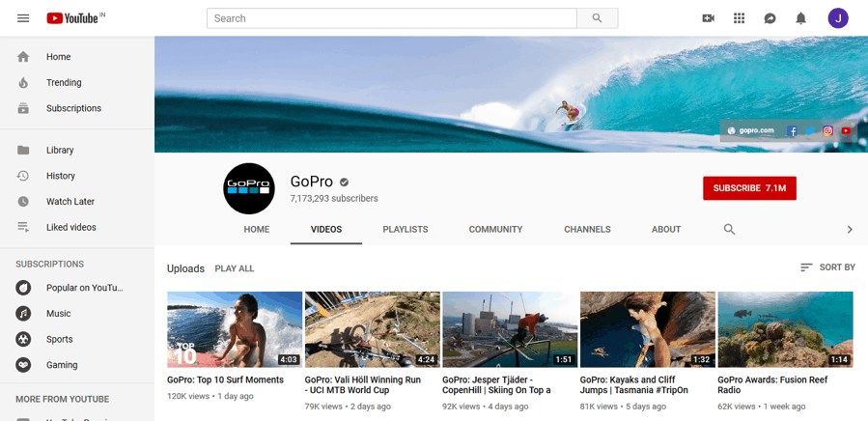Click the Watch Later clock icon
This screenshot has height=421, width=868.
tap(23, 202)
